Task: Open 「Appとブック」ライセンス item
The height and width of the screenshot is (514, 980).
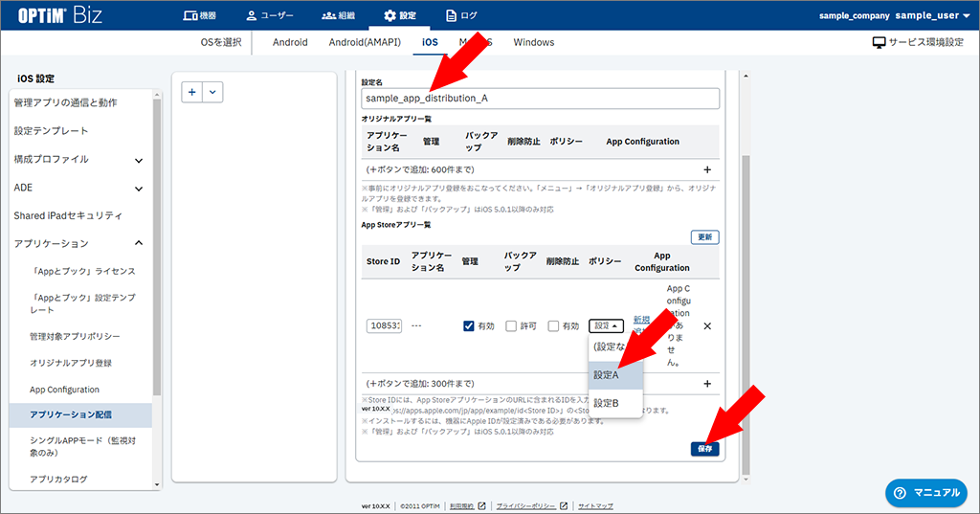Action: coord(82,272)
